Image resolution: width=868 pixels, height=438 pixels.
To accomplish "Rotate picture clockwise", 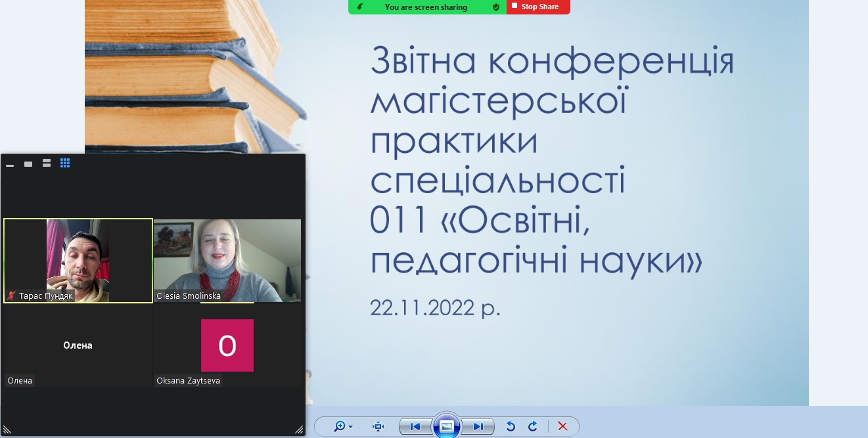I will [x=533, y=426].
